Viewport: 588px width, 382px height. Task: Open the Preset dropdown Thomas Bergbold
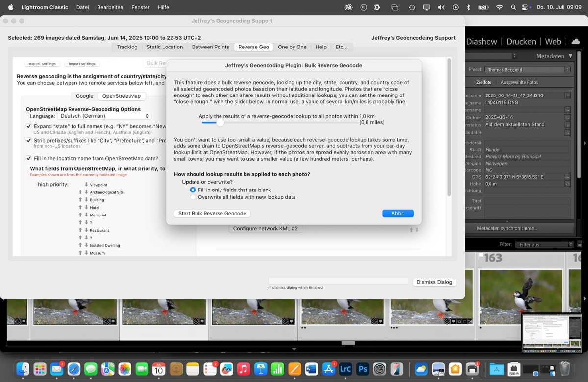pos(528,70)
